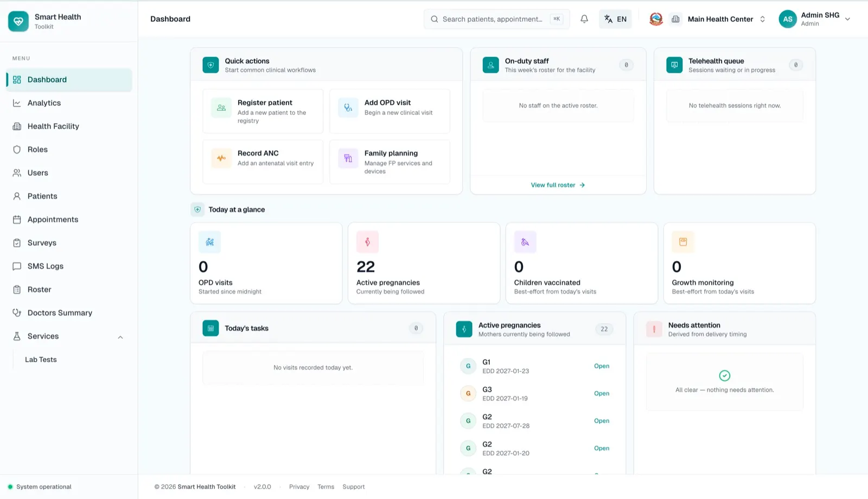Click the Active pregnancies list header icon

point(464,329)
